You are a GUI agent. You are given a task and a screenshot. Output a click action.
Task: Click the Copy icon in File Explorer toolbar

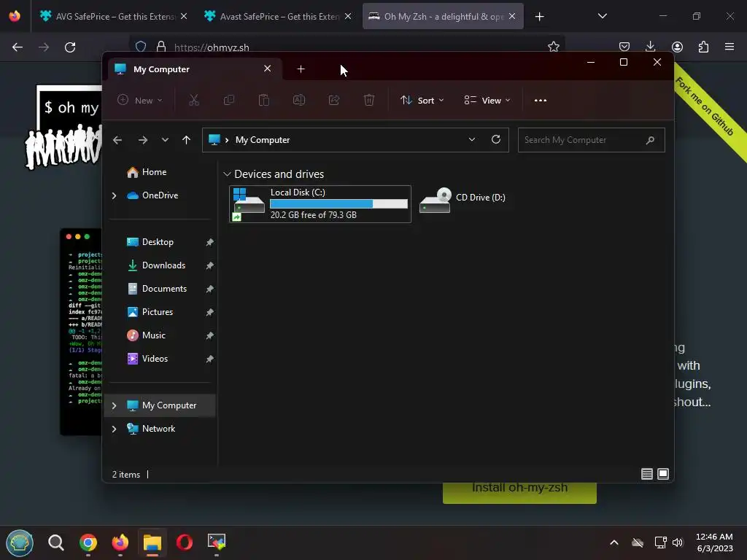[x=228, y=100]
